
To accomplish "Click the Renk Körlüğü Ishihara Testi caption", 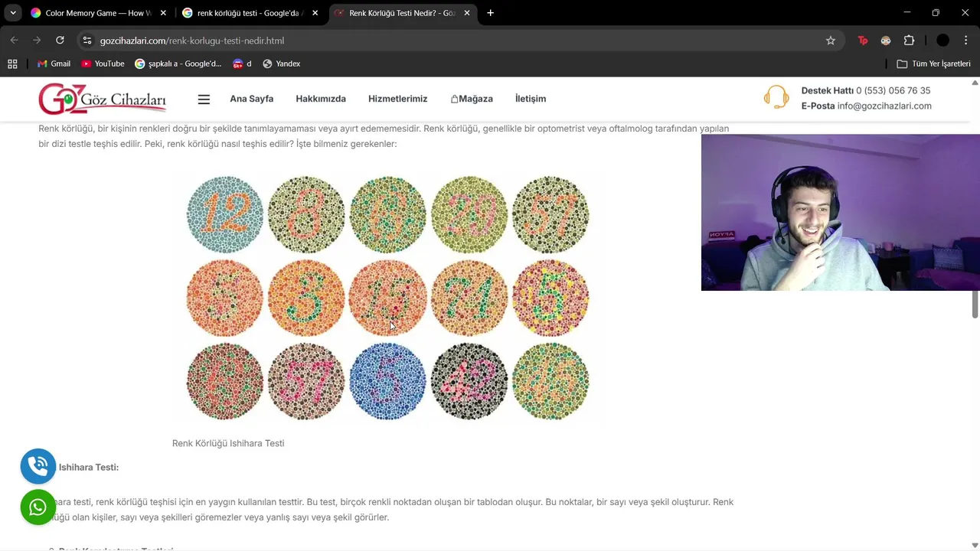I will pos(228,443).
